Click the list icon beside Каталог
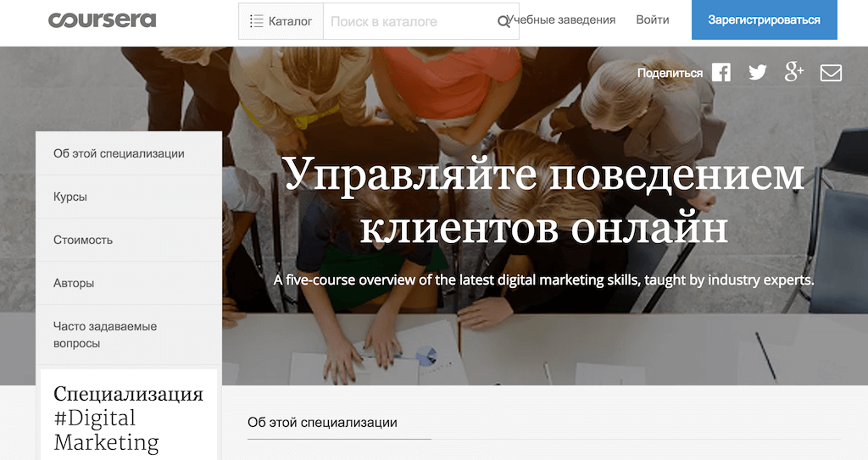868x460 pixels. click(256, 21)
